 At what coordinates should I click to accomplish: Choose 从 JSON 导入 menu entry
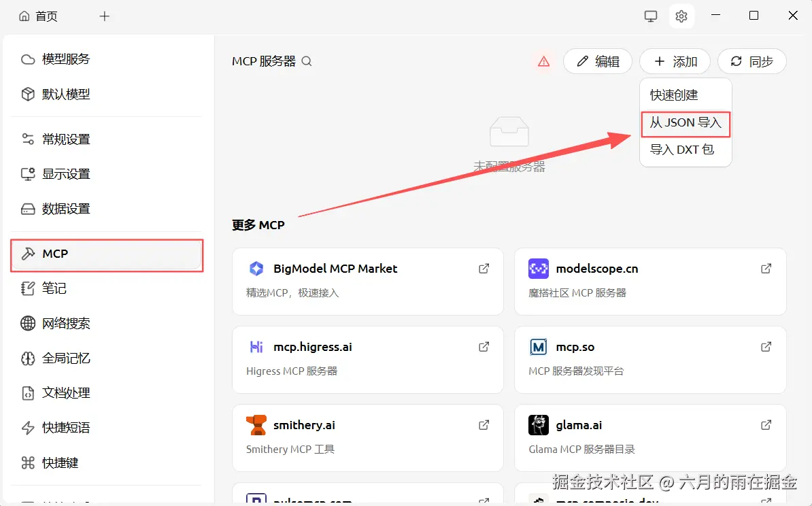686,122
